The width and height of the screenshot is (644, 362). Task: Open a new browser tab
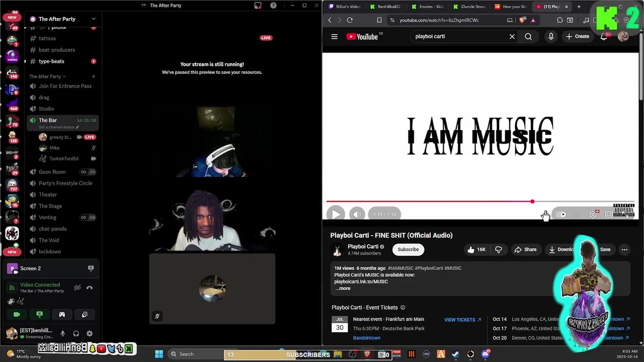click(579, 7)
